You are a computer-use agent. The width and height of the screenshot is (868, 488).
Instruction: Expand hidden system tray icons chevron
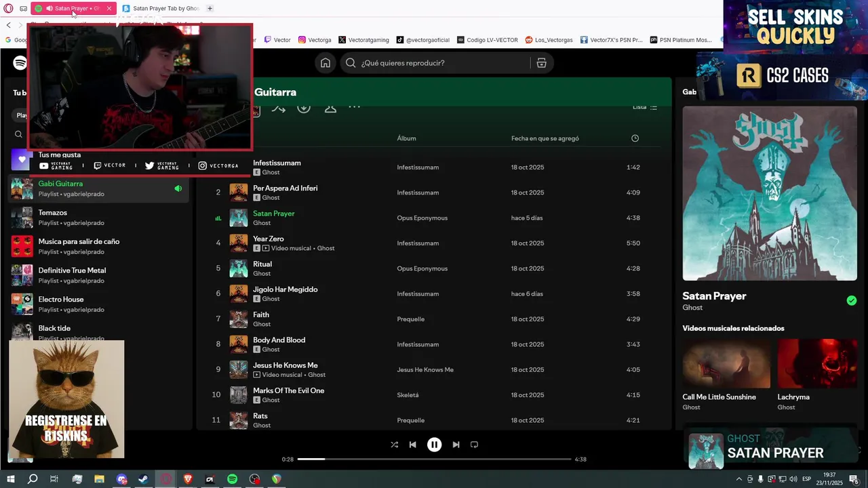pos(739,479)
